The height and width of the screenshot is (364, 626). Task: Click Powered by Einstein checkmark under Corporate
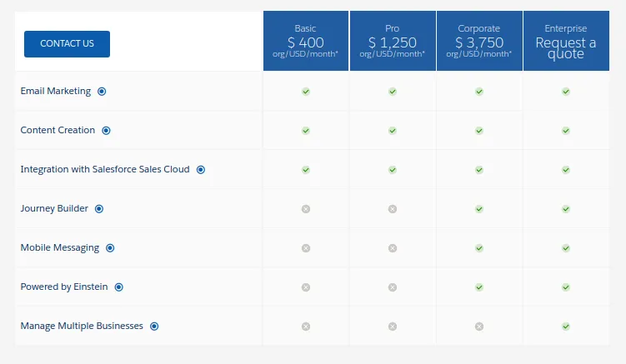479,287
